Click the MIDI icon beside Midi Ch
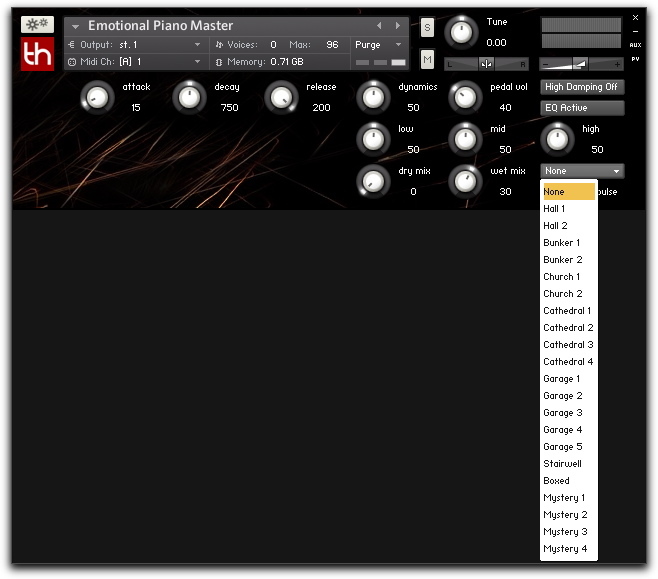Image resolution: width=658 pixels, height=579 pixels. coord(72,62)
